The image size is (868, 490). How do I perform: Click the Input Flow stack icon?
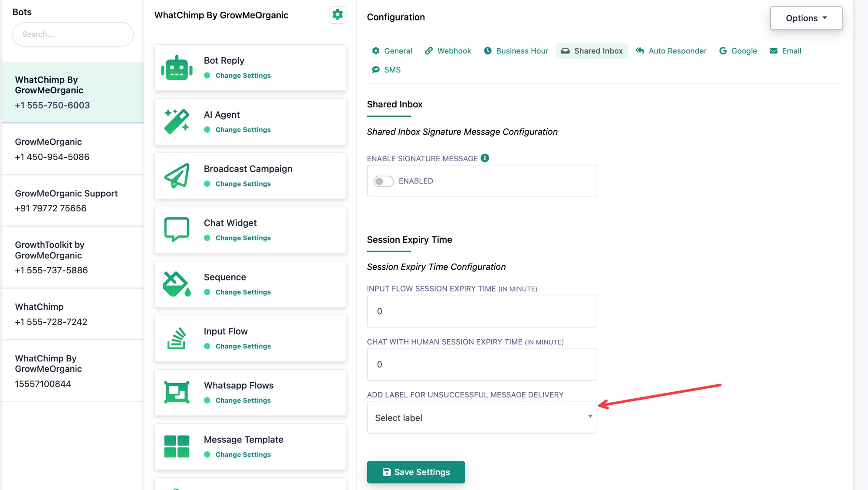coord(177,338)
